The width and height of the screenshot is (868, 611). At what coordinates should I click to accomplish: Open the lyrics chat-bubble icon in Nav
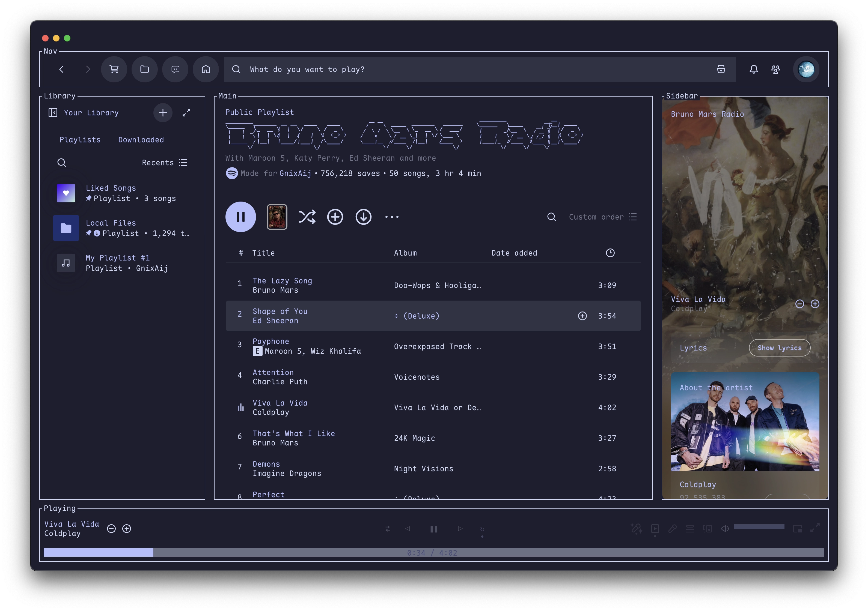tap(175, 69)
